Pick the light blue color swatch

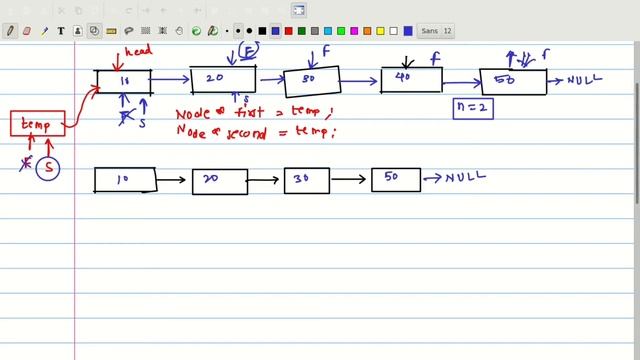tap(328, 31)
